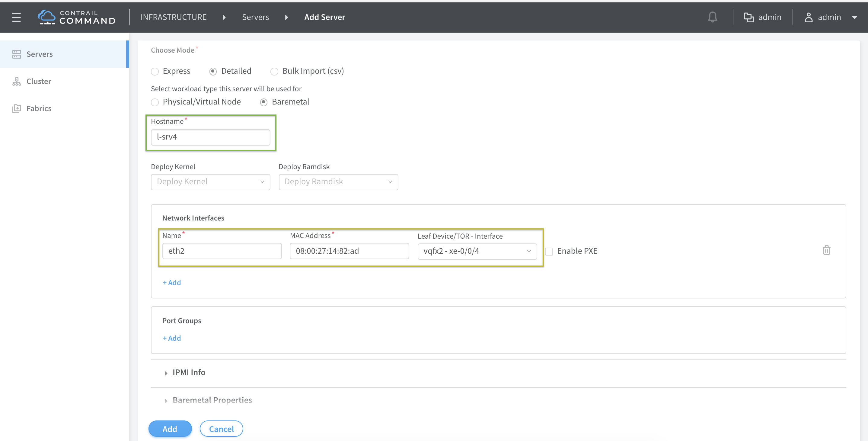Select Baremetal workload type
Viewport: 868px width, 441px height.
[264, 102]
